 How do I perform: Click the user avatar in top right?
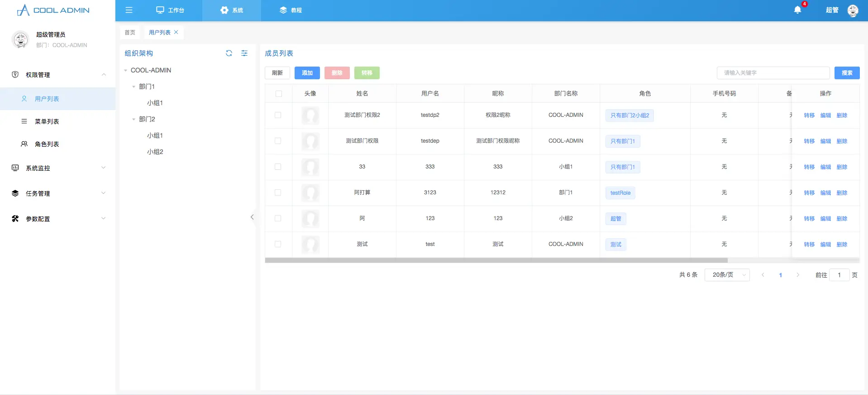853,10
